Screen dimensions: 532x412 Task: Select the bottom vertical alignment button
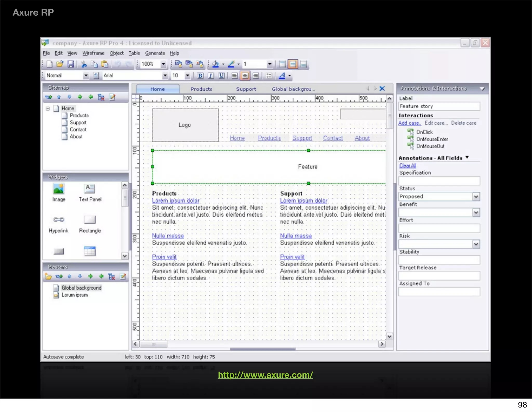[x=303, y=64]
